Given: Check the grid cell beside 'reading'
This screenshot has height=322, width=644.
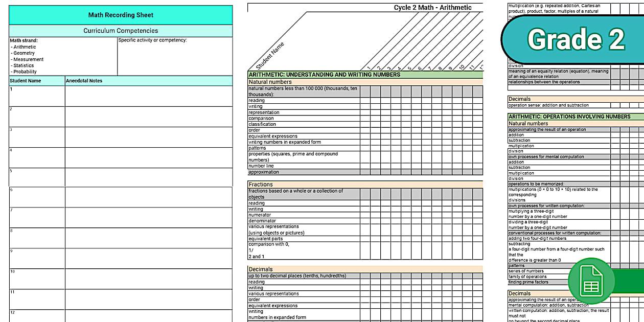Looking at the screenshot, I should pyautogui.click(x=364, y=101).
